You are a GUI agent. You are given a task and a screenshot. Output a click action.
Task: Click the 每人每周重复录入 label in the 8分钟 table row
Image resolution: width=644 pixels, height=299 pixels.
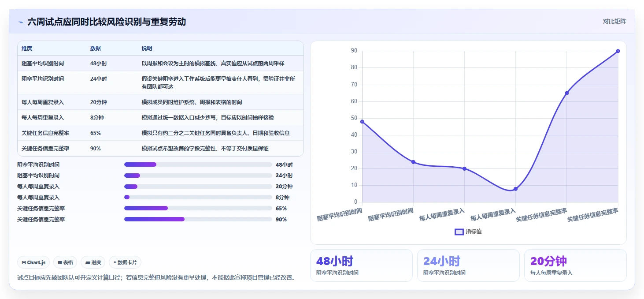(43, 118)
